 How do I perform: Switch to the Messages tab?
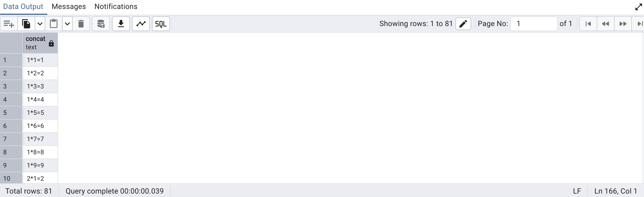point(69,7)
